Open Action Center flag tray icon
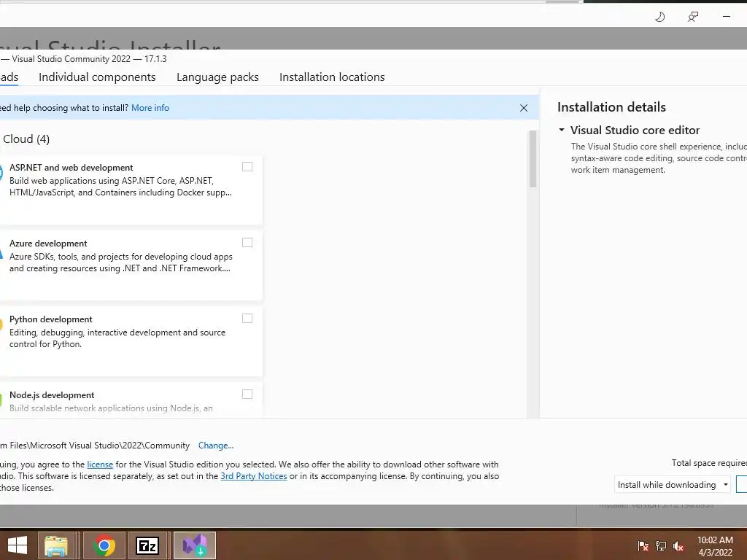The image size is (747, 560). pos(643,546)
